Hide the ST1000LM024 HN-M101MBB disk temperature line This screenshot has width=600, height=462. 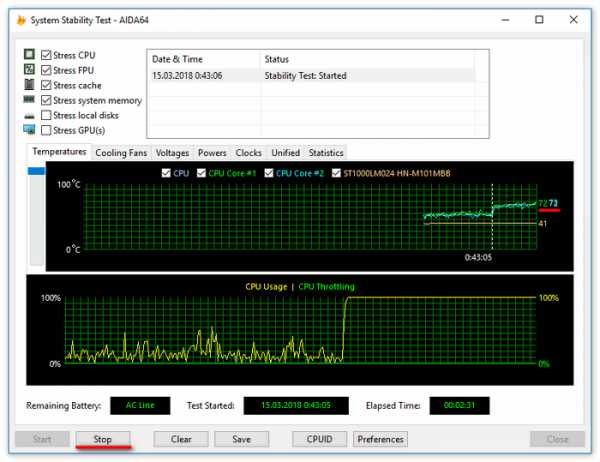click(x=336, y=173)
